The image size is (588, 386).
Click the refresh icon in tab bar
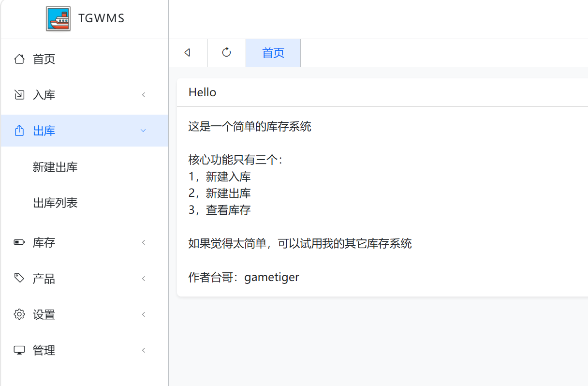coord(226,52)
